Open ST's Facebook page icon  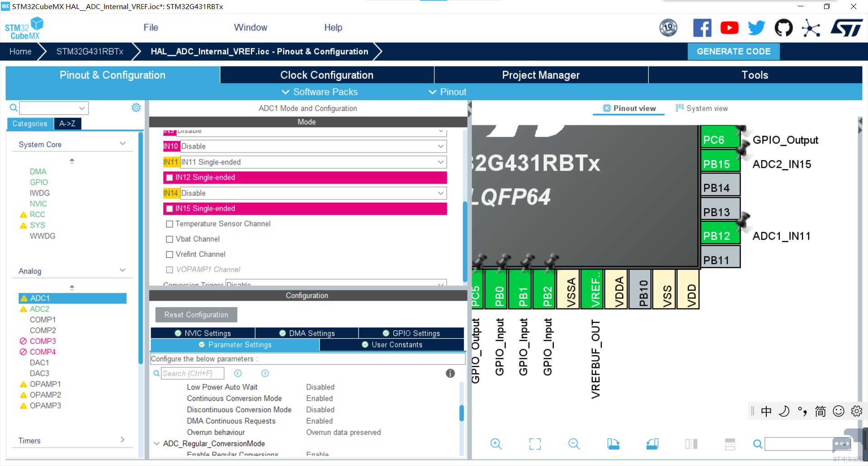click(x=702, y=28)
